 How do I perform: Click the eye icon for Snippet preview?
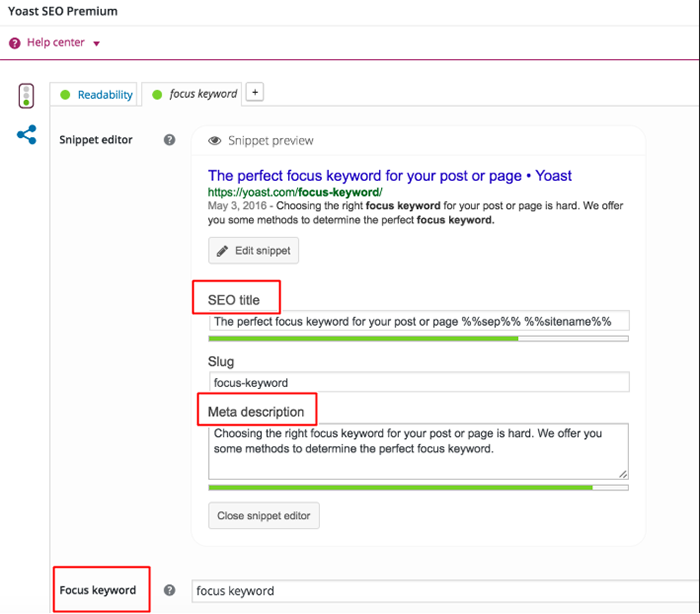coord(214,141)
